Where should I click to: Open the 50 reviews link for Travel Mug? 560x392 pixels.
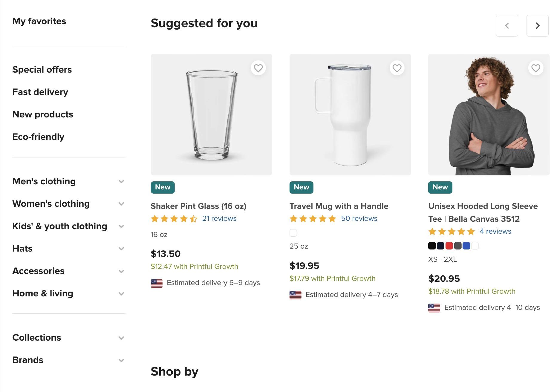(x=359, y=218)
